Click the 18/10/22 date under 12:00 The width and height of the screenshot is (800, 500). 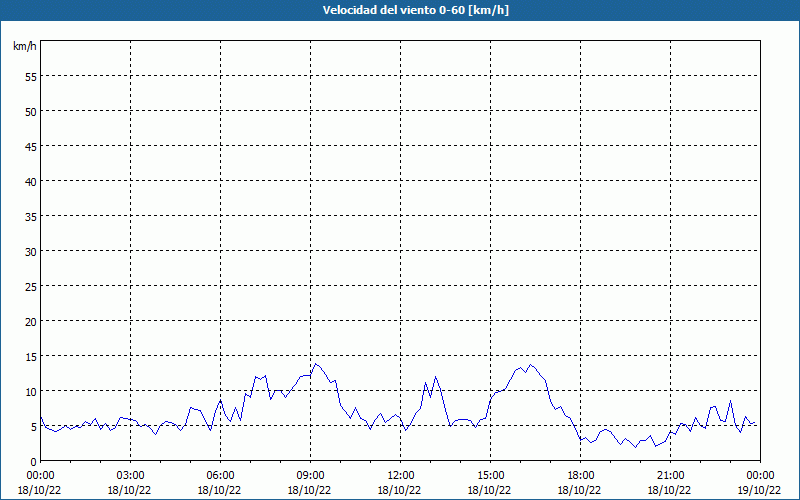point(399,490)
